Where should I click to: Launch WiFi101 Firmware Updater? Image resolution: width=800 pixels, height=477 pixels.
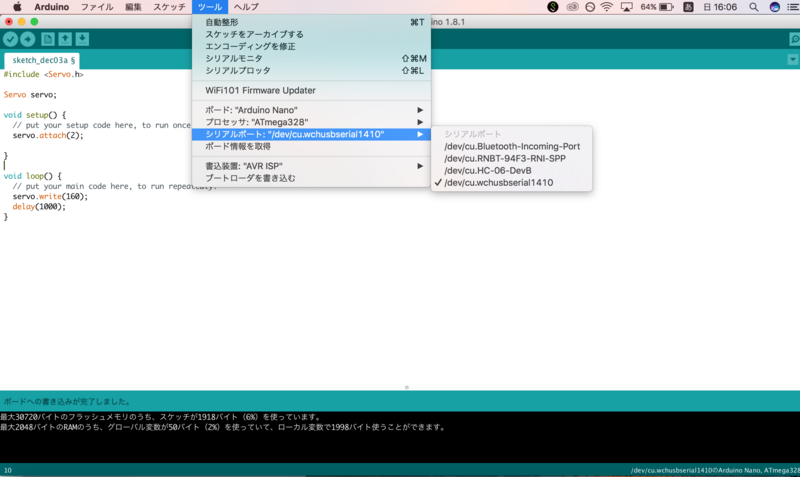point(311,90)
